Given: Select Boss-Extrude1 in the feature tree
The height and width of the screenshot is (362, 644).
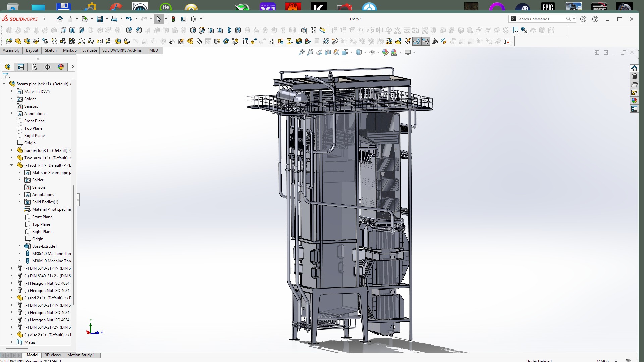Looking at the screenshot, I should point(44,246).
